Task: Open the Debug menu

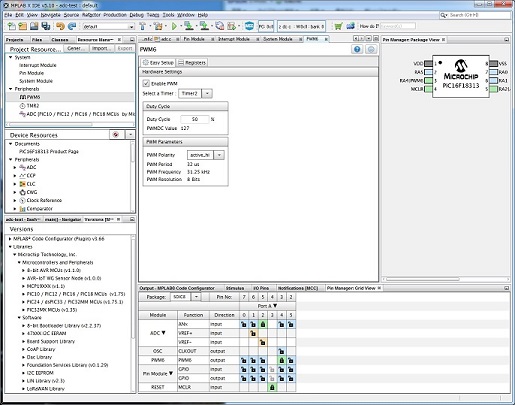Action: pyautogui.click(x=136, y=15)
